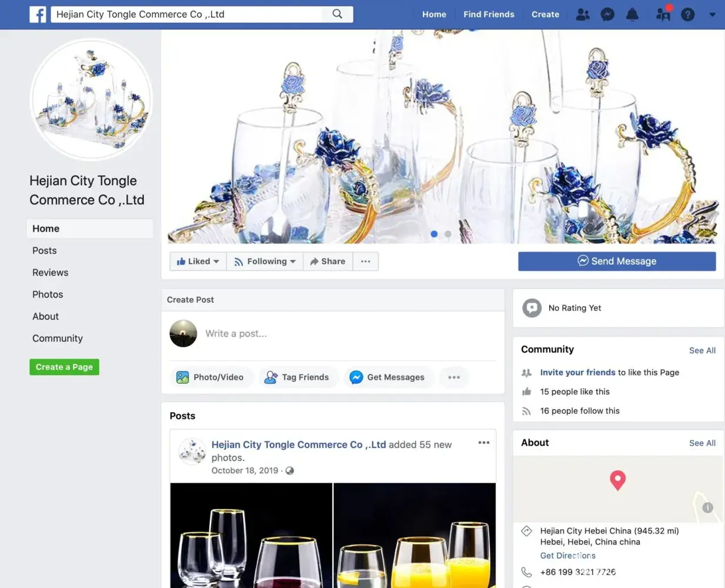Select About in the sidebar

[45, 316]
